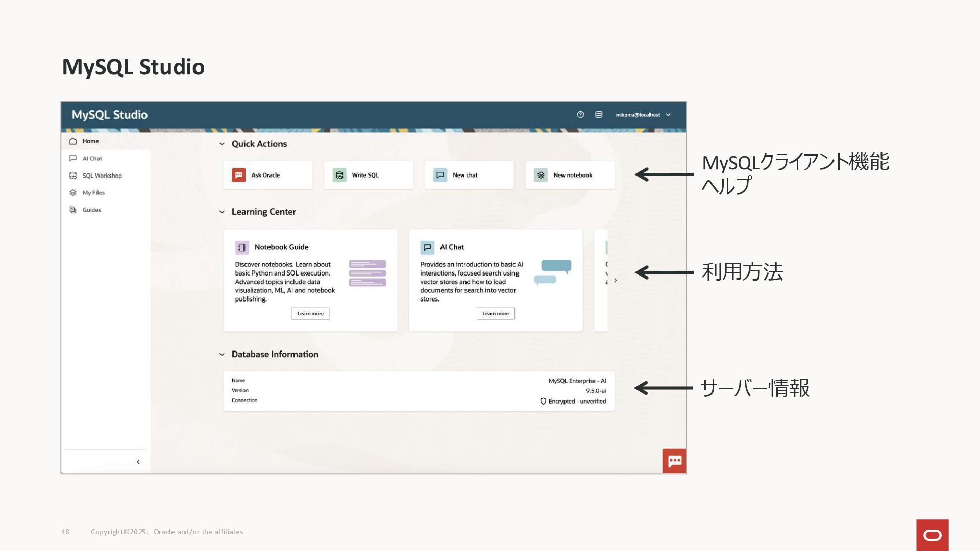Collapse the sidebar with the chevron

click(138, 462)
